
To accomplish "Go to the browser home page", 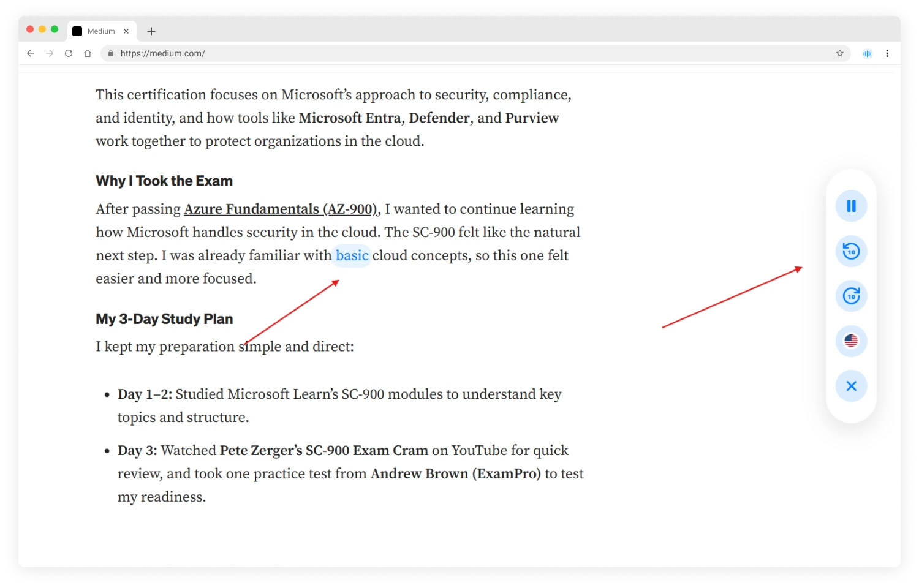I will click(x=88, y=53).
